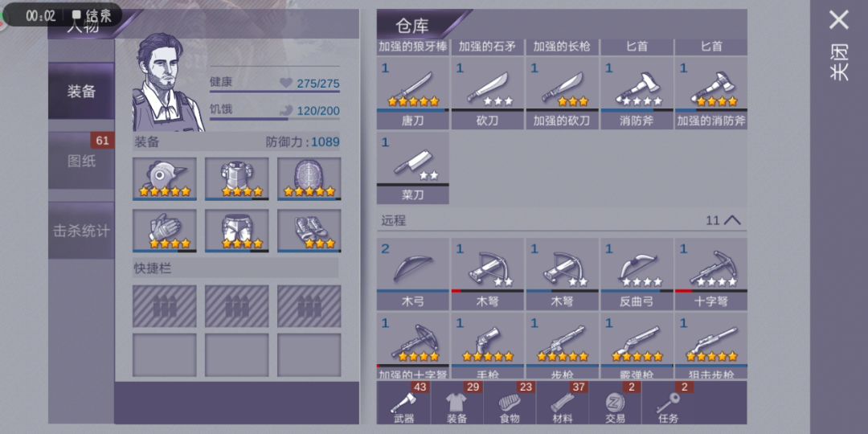Select the 手枪 pistol item
868x434 pixels.
[487, 346]
